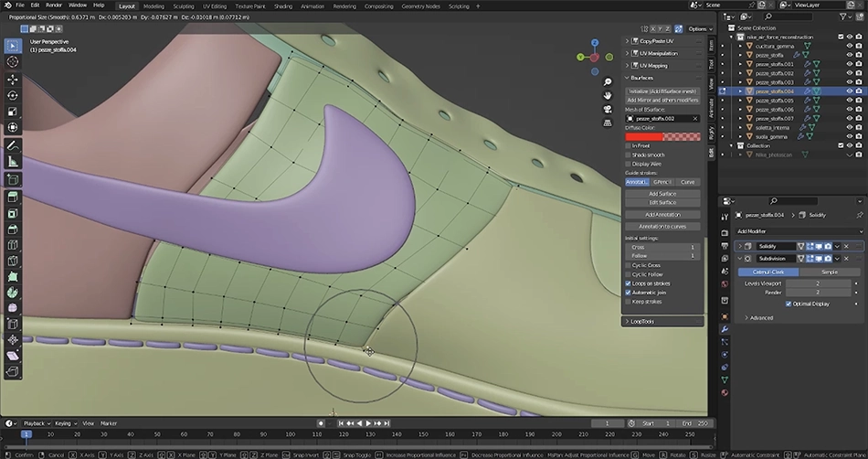
Task: Enable the Shade smooth checkbox
Action: (629, 155)
